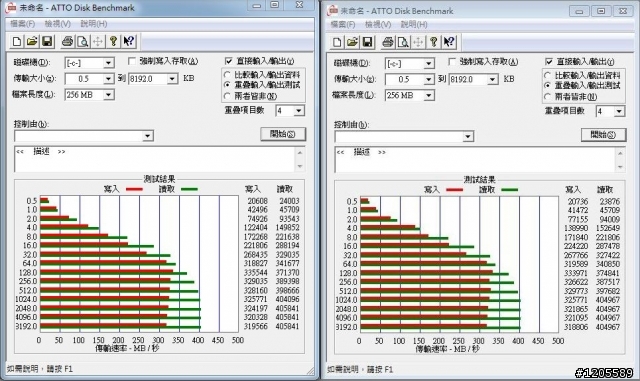
Task: Click move crosshair icon in left window
Action: (98, 41)
